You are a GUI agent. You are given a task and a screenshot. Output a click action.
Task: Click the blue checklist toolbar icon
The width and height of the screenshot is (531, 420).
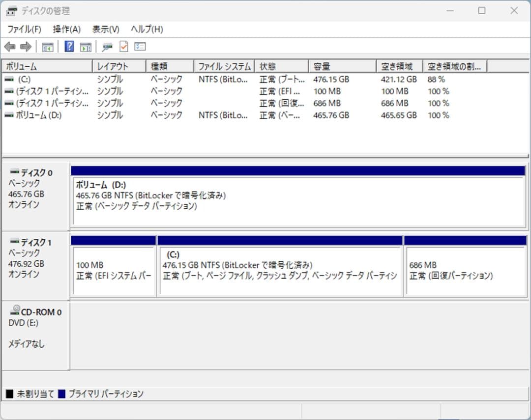point(139,46)
